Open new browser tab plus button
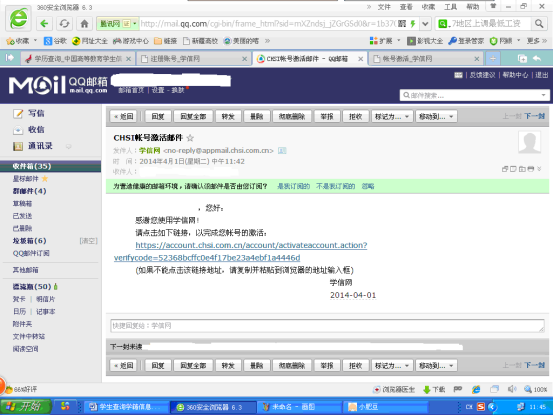The width and height of the screenshot is (553, 415). 493,59
